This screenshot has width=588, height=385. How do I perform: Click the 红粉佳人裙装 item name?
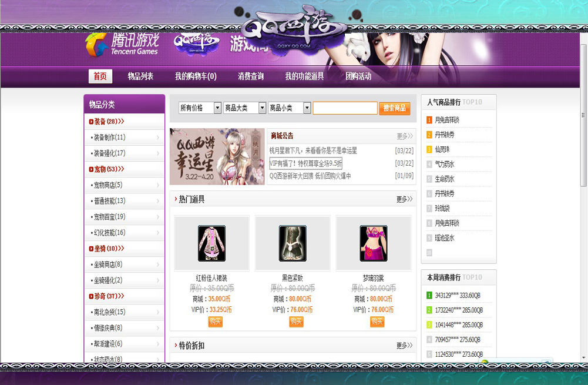211,278
